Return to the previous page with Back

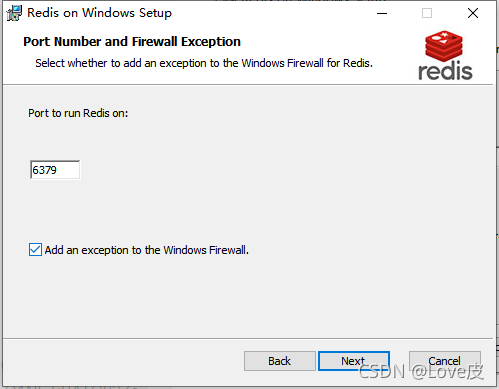point(280,361)
